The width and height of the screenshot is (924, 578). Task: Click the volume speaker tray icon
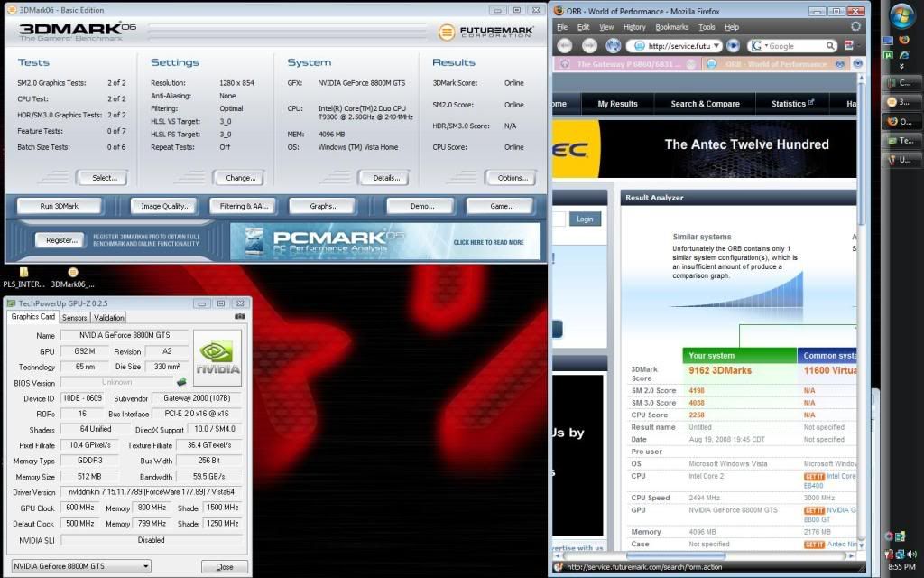911,555
